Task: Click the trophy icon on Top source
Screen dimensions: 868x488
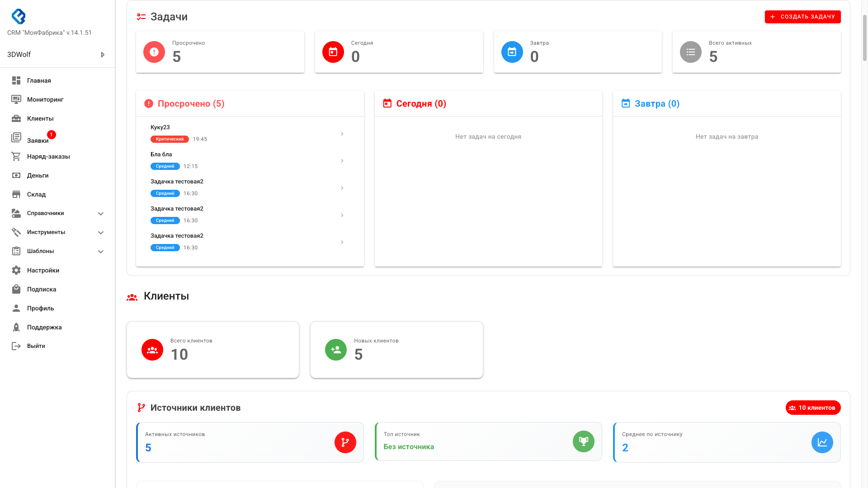Action: coord(584,441)
